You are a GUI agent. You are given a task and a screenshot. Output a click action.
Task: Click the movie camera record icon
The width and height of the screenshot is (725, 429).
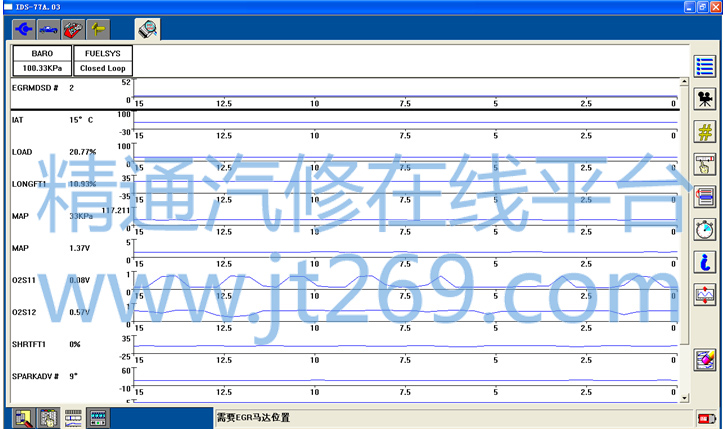tap(705, 99)
